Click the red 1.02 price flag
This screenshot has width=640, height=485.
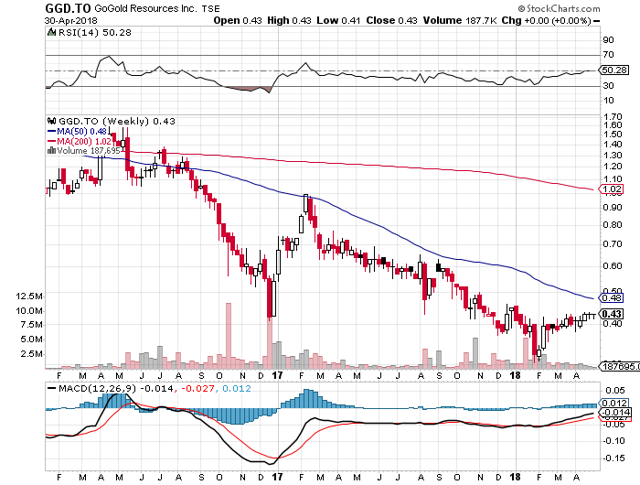pyautogui.click(x=611, y=189)
